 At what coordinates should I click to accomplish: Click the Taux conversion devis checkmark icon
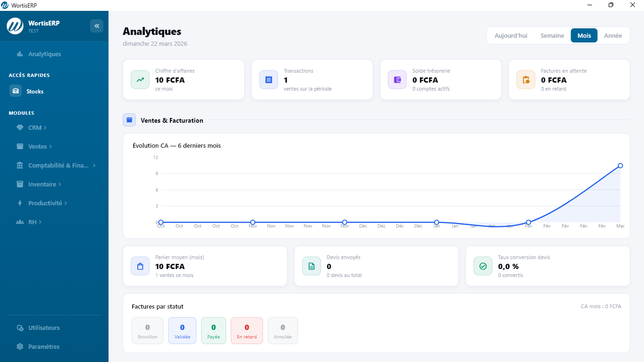tap(483, 266)
